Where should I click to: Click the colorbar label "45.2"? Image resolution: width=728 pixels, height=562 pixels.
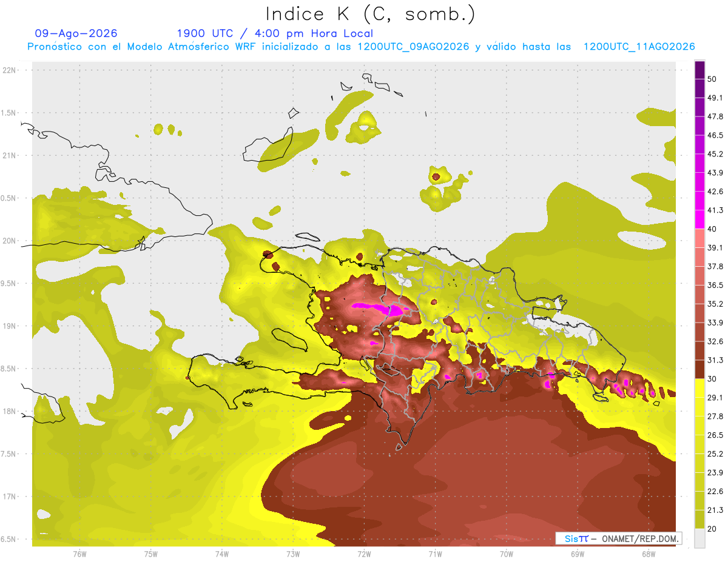[715, 154]
